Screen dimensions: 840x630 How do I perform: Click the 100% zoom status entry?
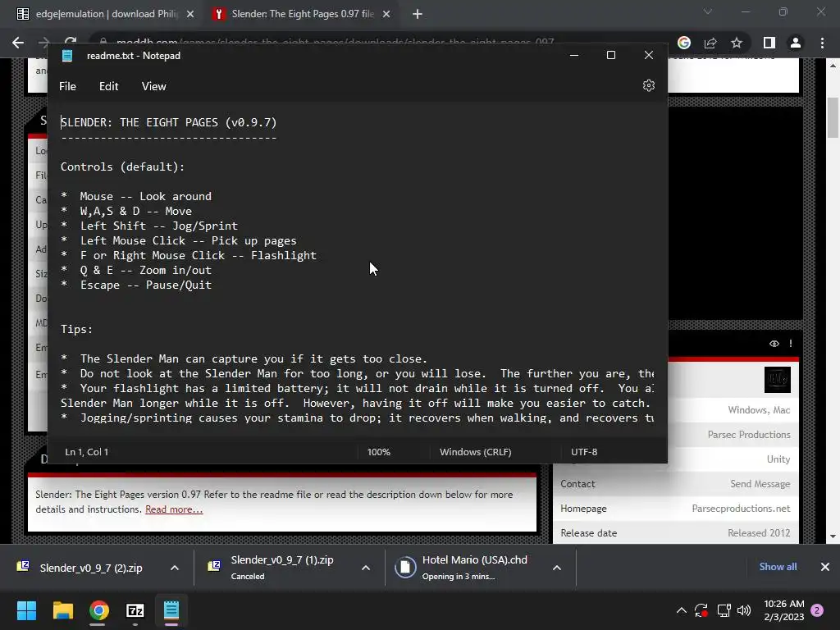point(379,452)
